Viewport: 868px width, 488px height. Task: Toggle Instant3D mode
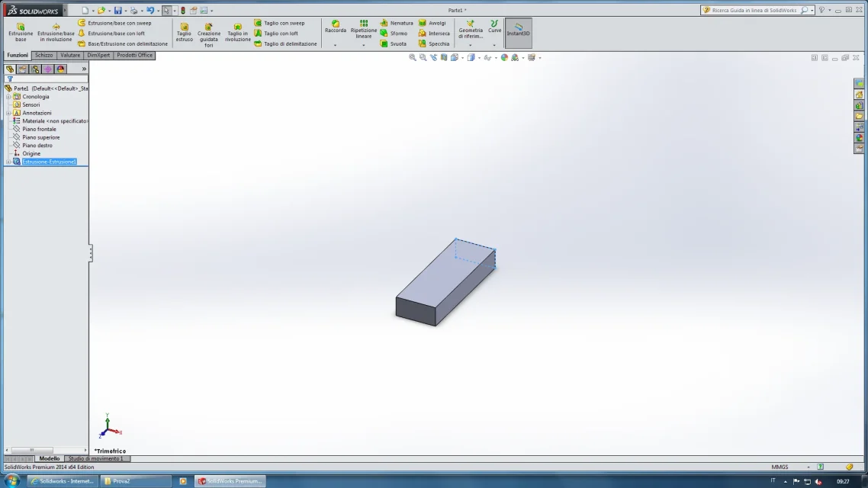pos(519,33)
